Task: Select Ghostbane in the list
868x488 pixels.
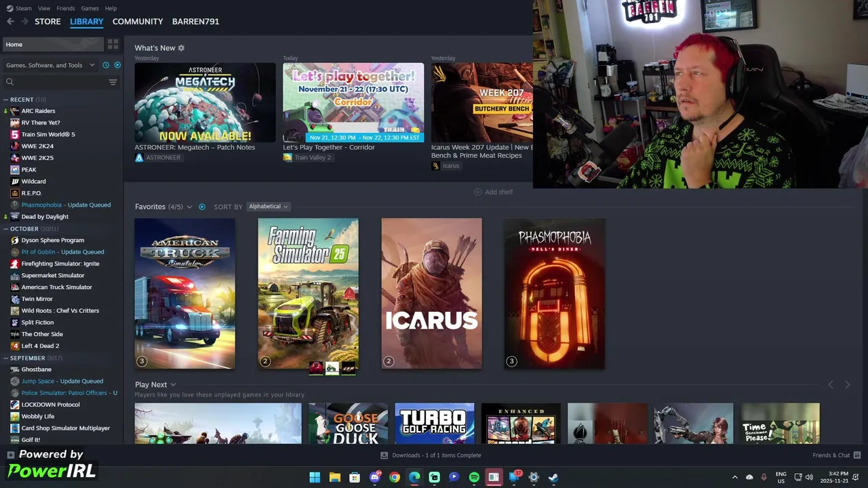Action: [x=37, y=369]
